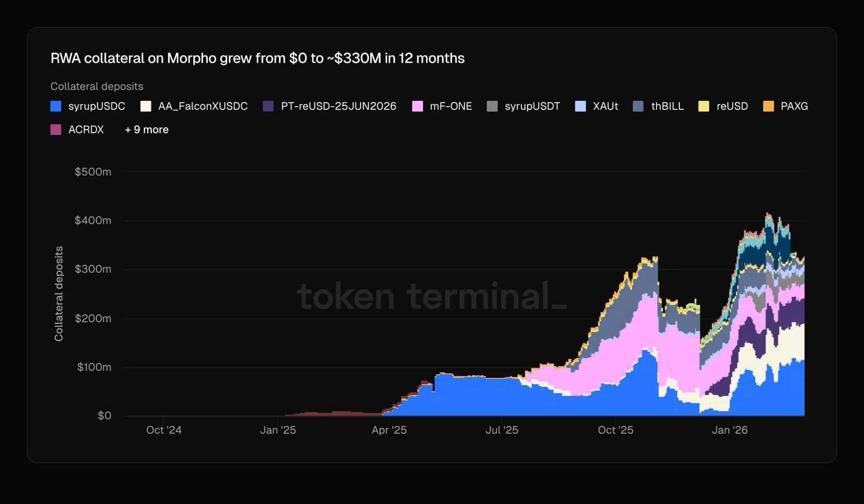864x504 pixels.
Task: Click the reUSD yellow legend swatch
Action: pos(704,106)
